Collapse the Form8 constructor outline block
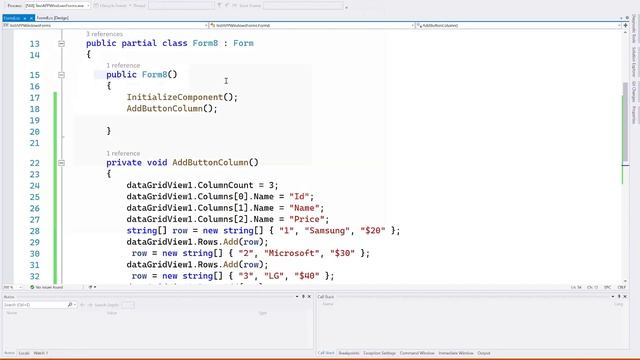 tap(61, 75)
